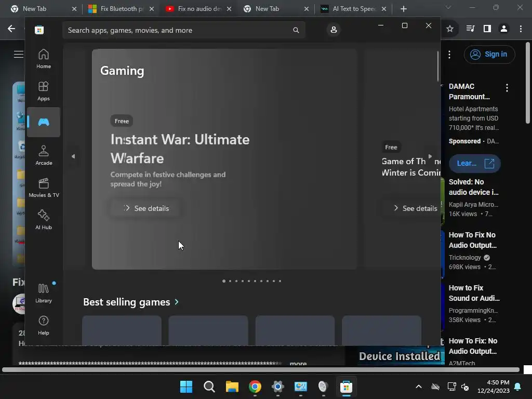Show hidden system tray icons
The image size is (532, 399).
tap(419, 387)
